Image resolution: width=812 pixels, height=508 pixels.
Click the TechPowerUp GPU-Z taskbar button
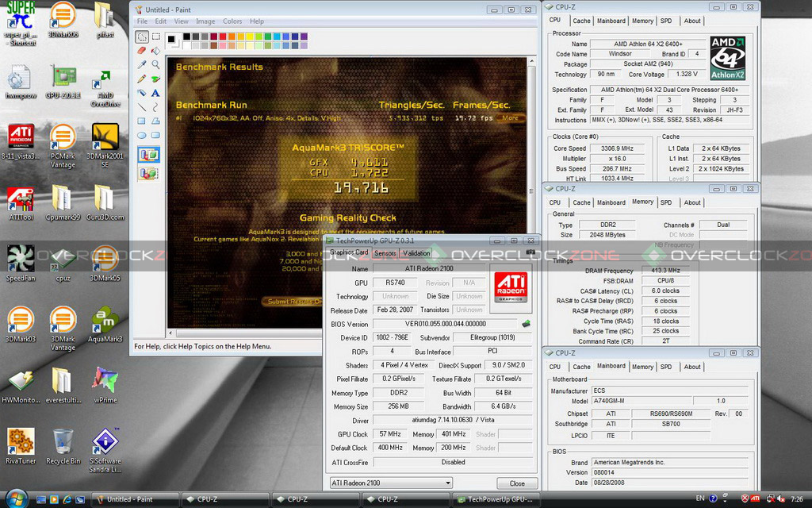(x=496, y=499)
